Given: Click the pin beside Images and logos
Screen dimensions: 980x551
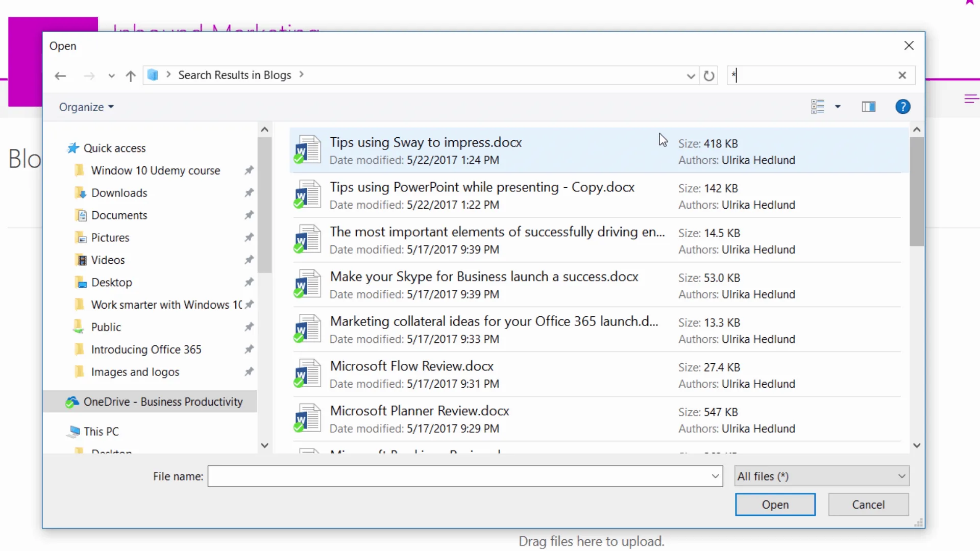Looking at the screenshot, I should point(249,372).
